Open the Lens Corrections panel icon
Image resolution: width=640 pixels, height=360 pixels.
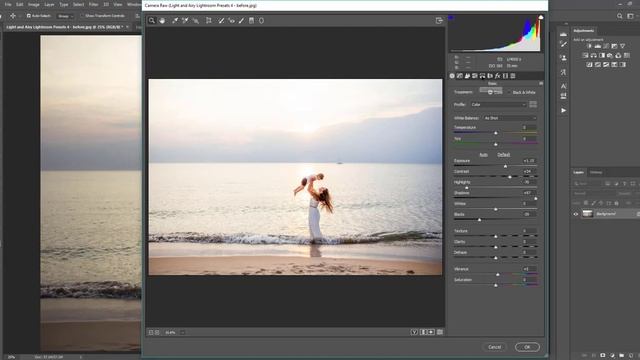(x=490, y=76)
